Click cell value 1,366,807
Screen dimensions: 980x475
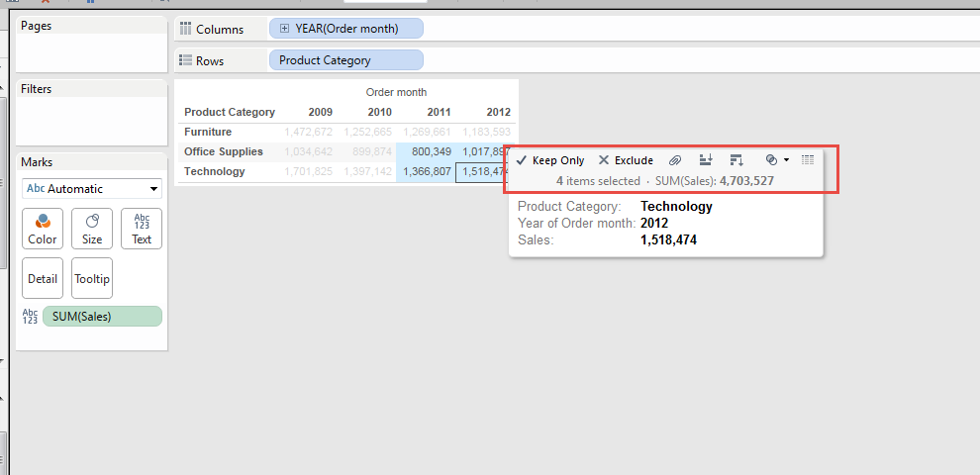[x=427, y=171]
